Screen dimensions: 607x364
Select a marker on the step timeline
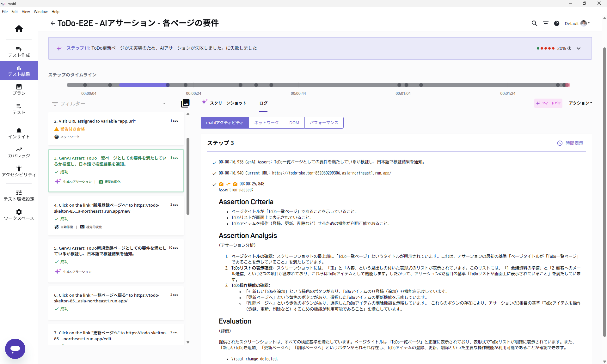(168, 85)
